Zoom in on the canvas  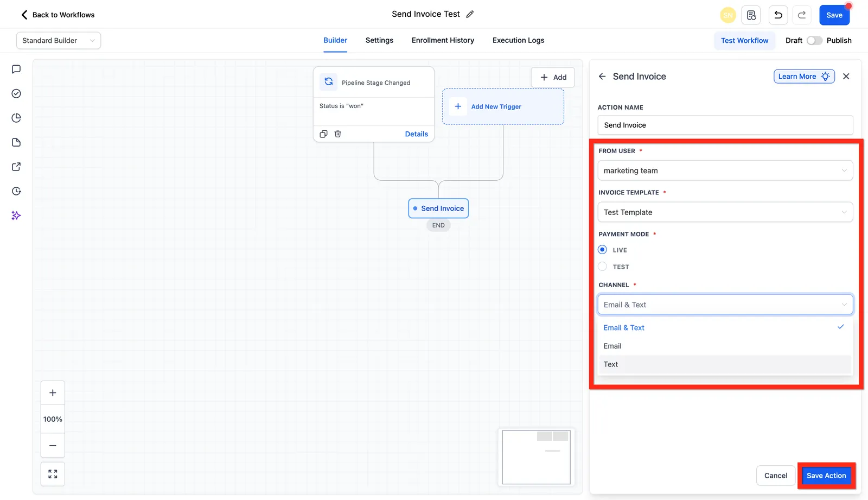click(53, 393)
